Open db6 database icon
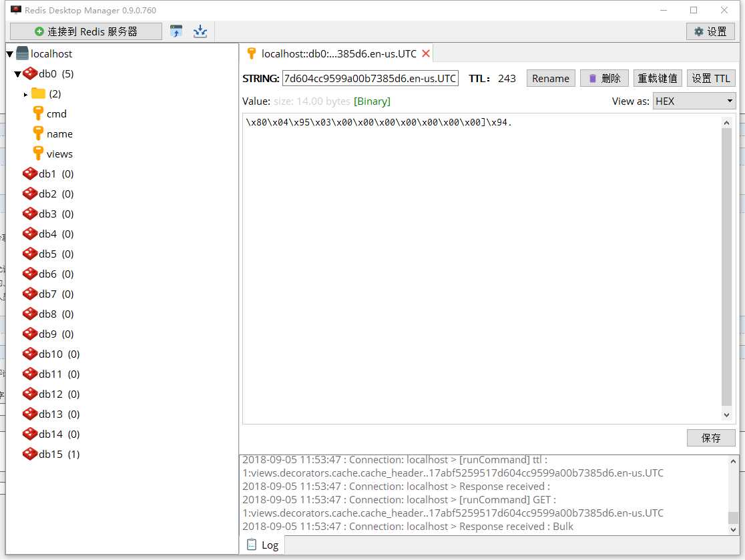The image size is (745, 560). coord(30,274)
